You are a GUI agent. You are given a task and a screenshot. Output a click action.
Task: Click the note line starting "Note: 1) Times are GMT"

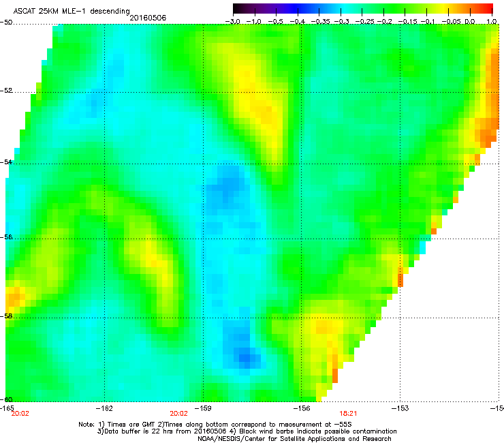(x=215, y=425)
